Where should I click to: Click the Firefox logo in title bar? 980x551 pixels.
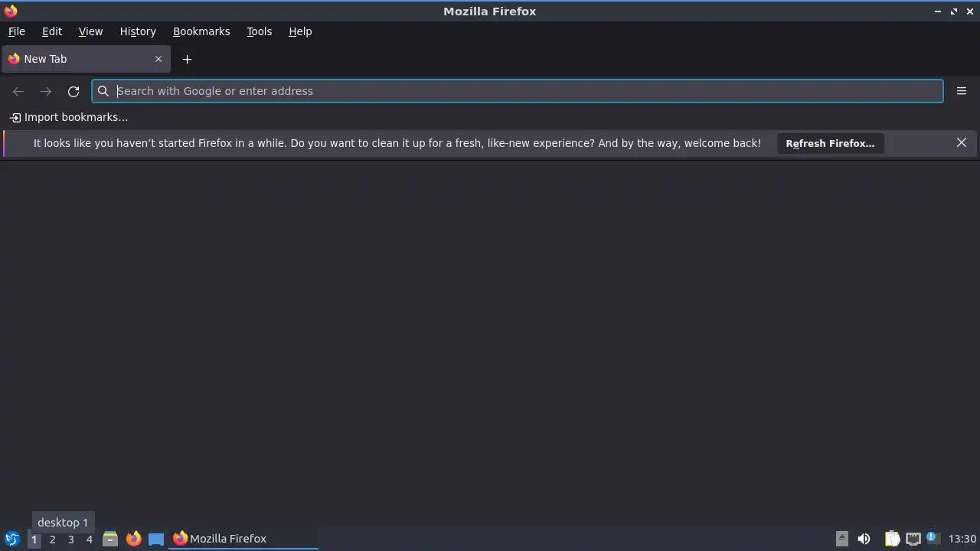coord(11,11)
